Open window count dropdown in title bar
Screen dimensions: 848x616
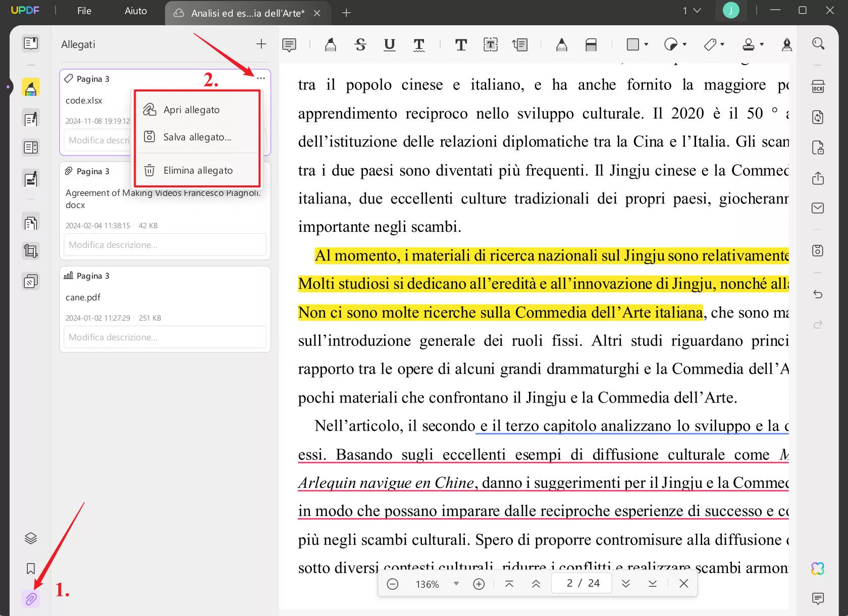pos(692,11)
